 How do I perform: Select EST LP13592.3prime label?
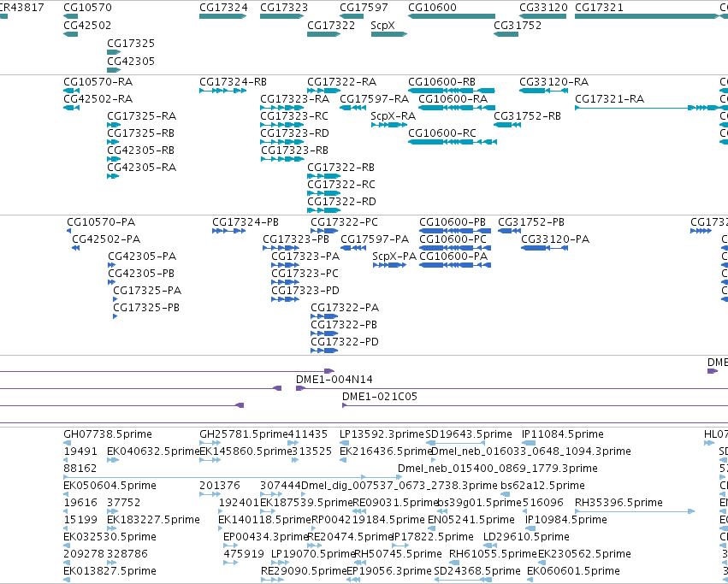[x=382, y=434]
